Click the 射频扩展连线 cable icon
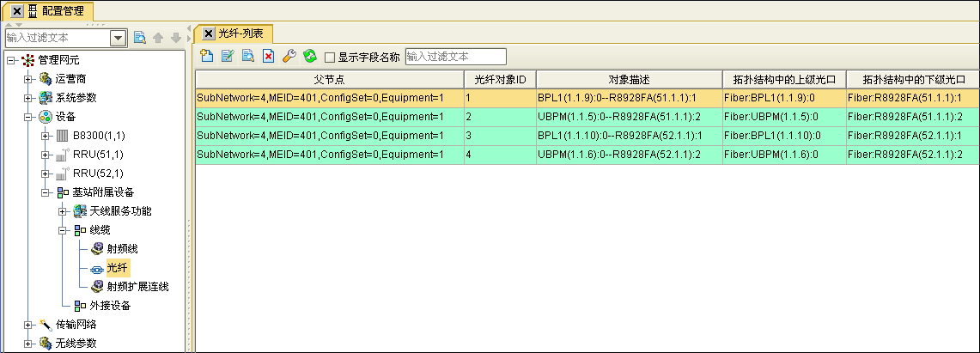The image size is (980, 353). click(x=97, y=287)
